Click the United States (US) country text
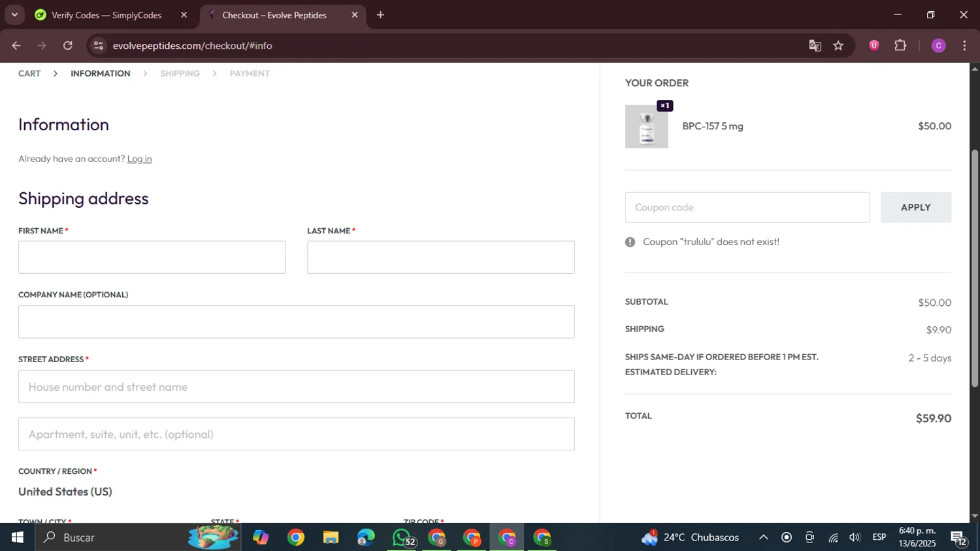 pyautogui.click(x=65, y=492)
